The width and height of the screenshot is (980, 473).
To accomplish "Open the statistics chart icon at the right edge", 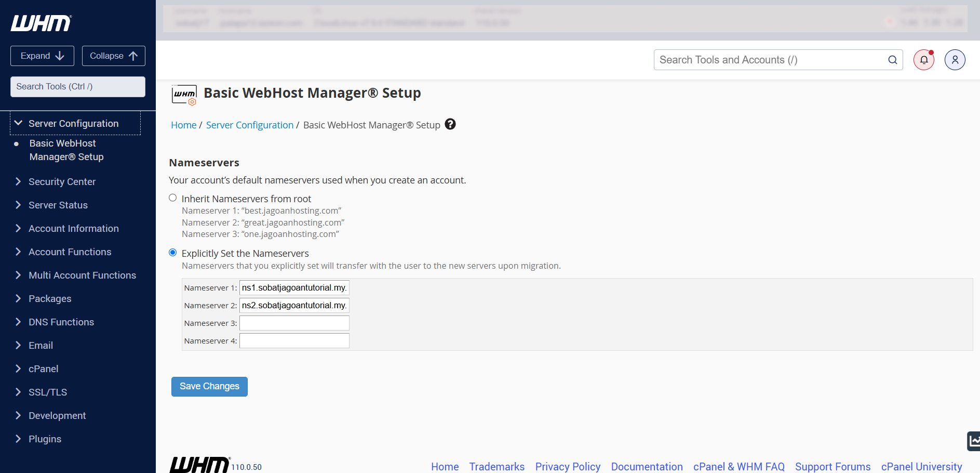I will pos(974,441).
